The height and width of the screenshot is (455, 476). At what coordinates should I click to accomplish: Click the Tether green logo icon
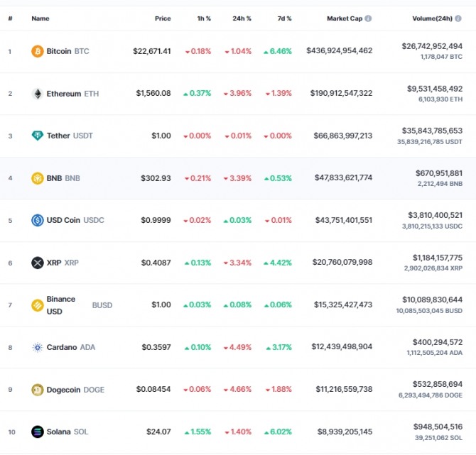(38, 136)
